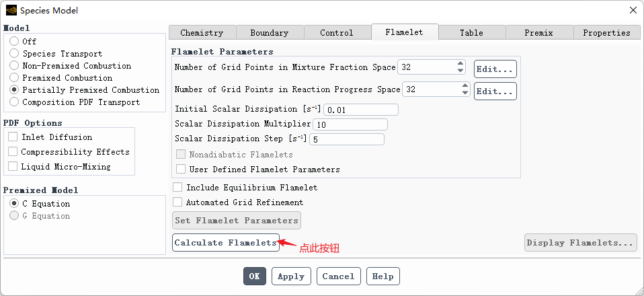Select Species Transport model option
The image size is (644, 296).
(x=14, y=54)
